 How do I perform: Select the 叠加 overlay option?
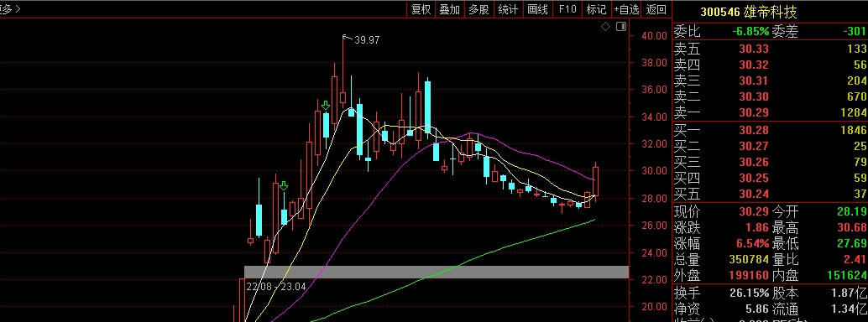pyautogui.click(x=449, y=9)
